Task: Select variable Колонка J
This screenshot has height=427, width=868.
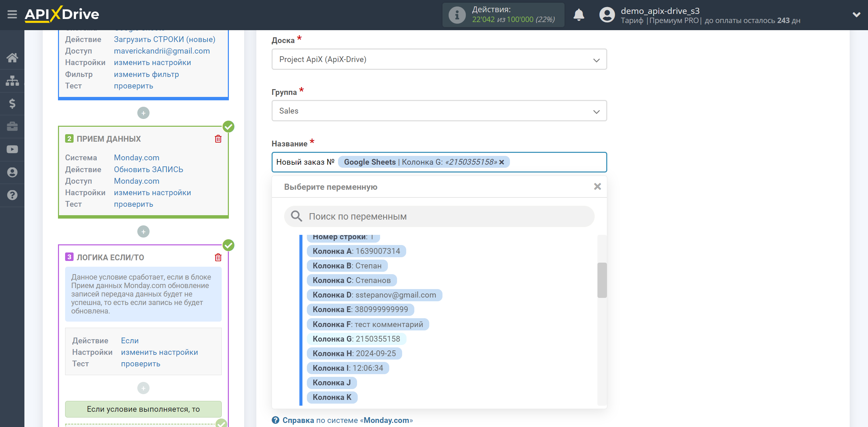Action: click(331, 383)
